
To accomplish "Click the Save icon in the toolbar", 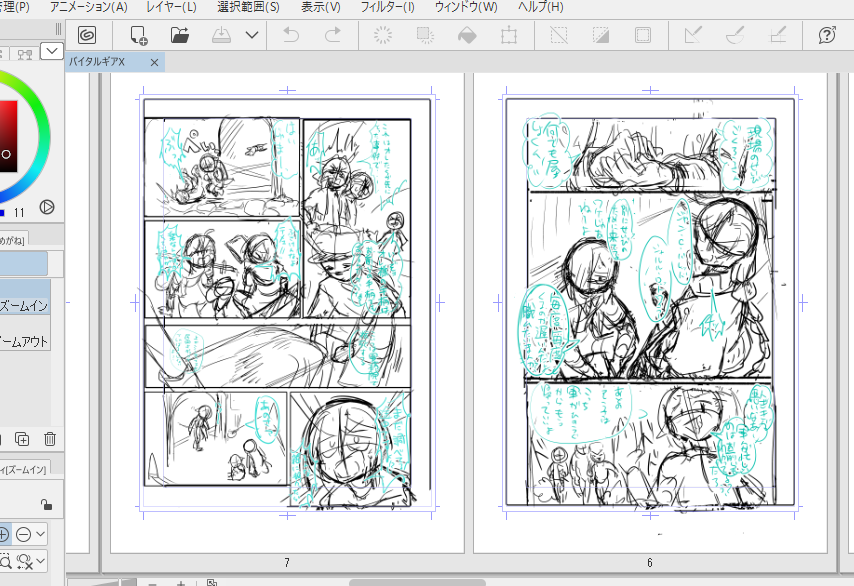I will point(221,35).
